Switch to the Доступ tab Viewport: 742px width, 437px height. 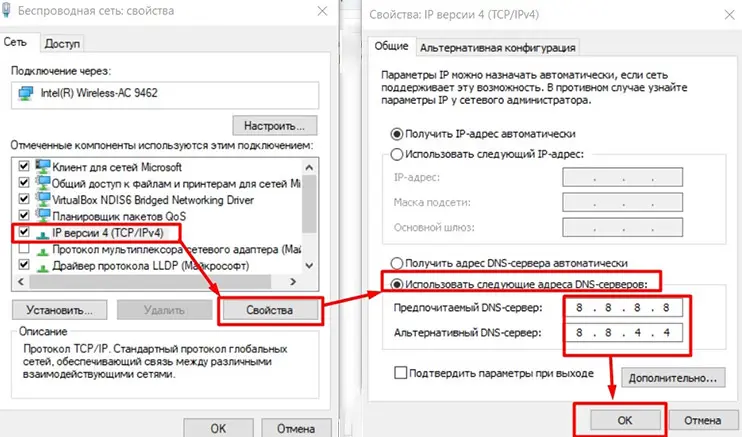(x=62, y=44)
